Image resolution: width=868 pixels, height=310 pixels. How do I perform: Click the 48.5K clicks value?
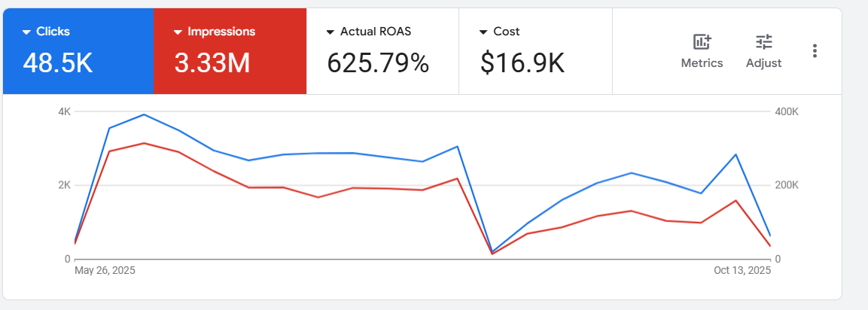pos(57,63)
